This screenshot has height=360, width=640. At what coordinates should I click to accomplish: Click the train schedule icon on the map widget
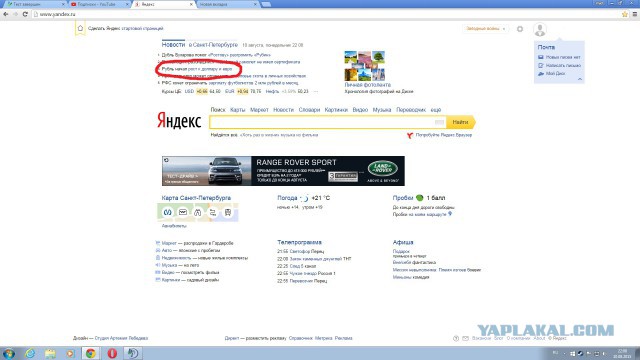coord(183,212)
